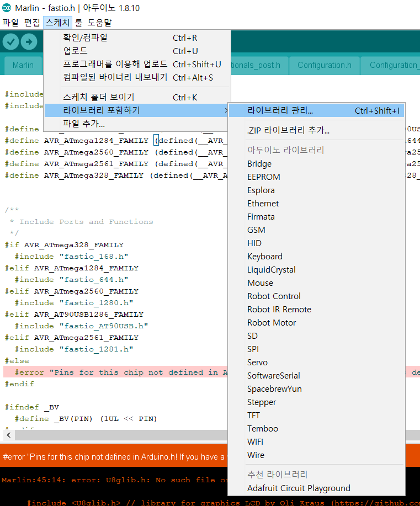Choose .ZIP 라이브러리 추가...
The width and height of the screenshot is (420, 506).
pyautogui.click(x=316, y=130)
